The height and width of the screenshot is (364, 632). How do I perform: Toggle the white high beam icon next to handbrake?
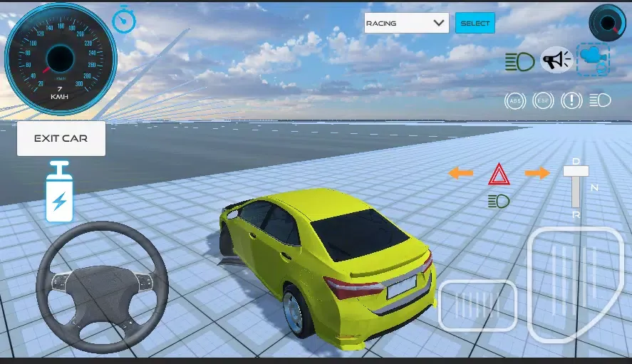pyautogui.click(x=601, y=101)
